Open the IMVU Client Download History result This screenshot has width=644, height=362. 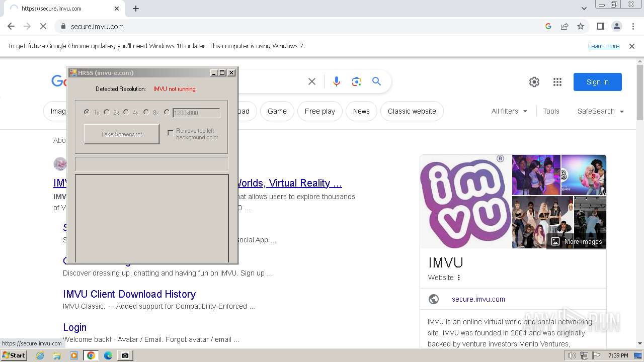pos(129,294)
